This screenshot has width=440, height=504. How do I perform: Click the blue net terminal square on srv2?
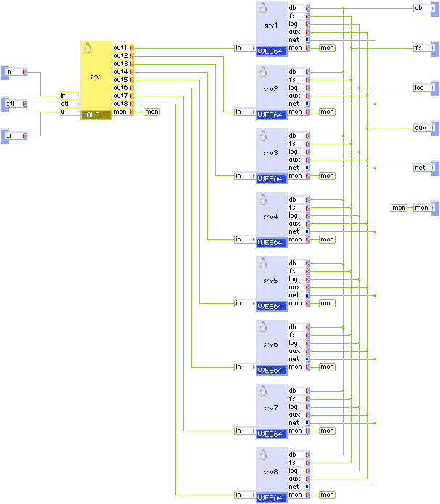(x=307, y=104)
